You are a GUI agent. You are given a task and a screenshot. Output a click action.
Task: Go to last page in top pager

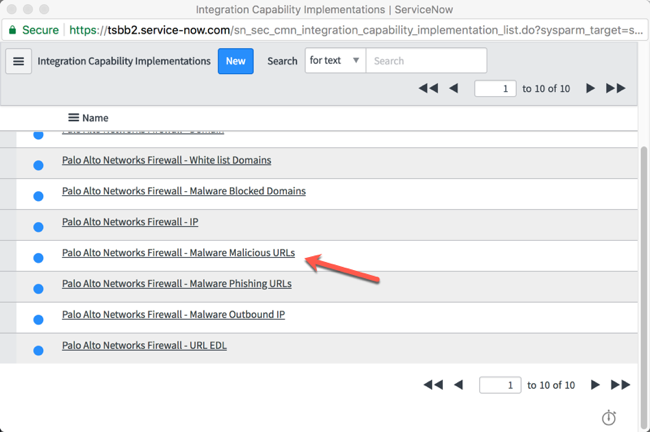(616, 88)
